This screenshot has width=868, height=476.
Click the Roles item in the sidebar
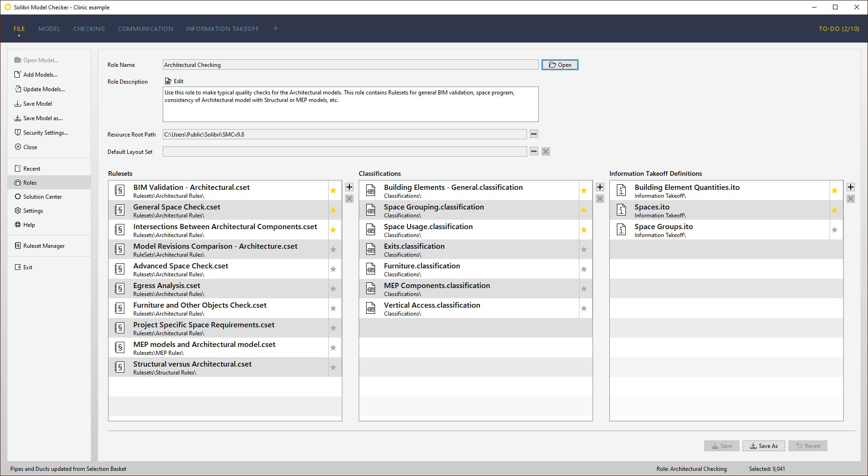pos(49,182)
